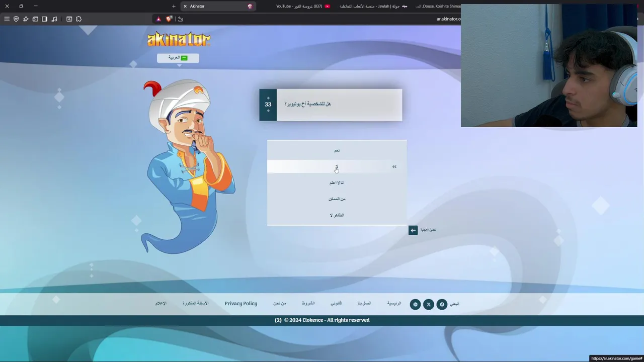Open the من نحن footer link
This screenshot has width=644, height=362.
pos(280,304)
